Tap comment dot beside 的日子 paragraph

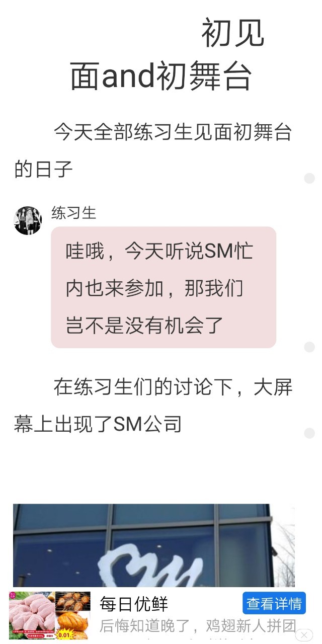[309, 178]
